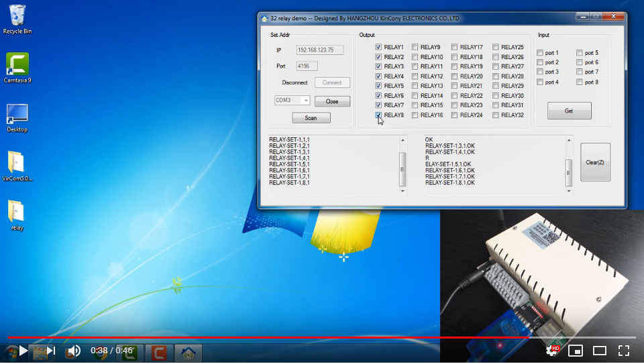Open the Recycle Bin desktop icon

[x=17, y=19]
